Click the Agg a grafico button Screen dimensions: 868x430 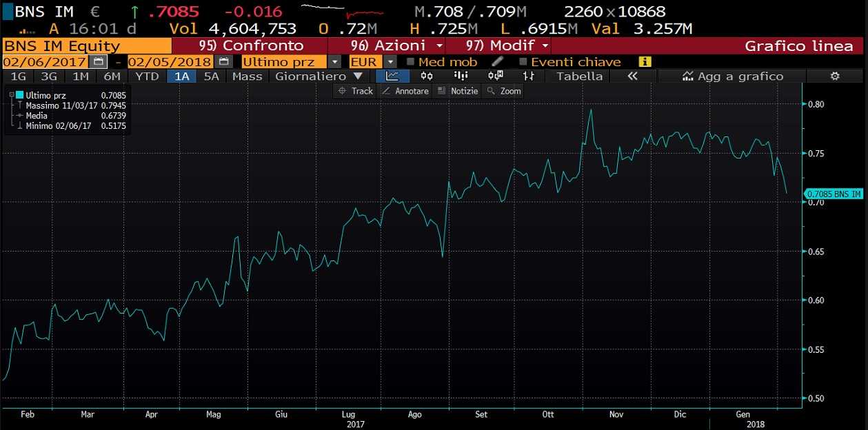click(x=733, y=76)
